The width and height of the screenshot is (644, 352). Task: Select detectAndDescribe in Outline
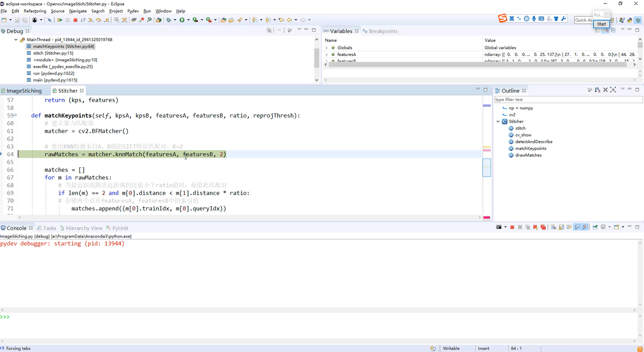pos(534,142)
